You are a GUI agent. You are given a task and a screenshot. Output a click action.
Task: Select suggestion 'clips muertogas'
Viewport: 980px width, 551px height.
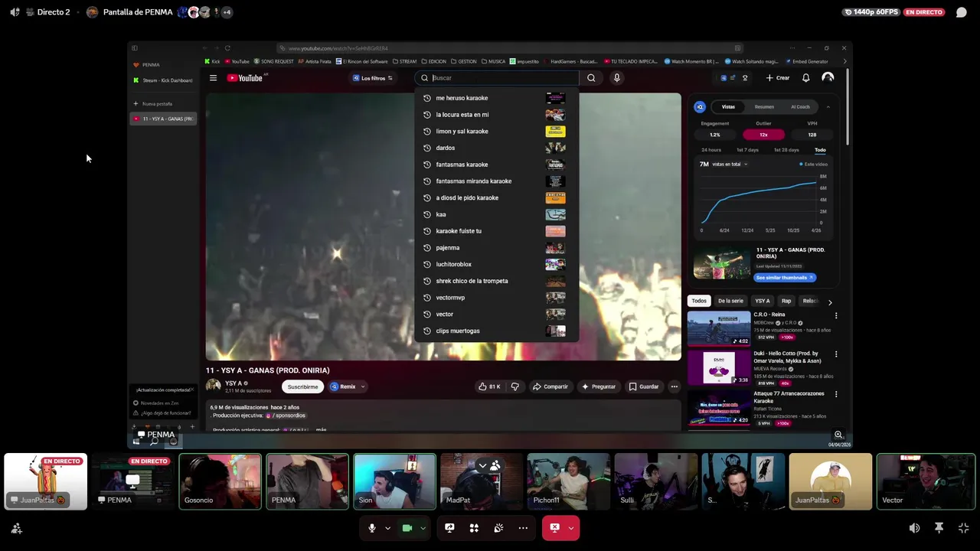coord(496,331)
